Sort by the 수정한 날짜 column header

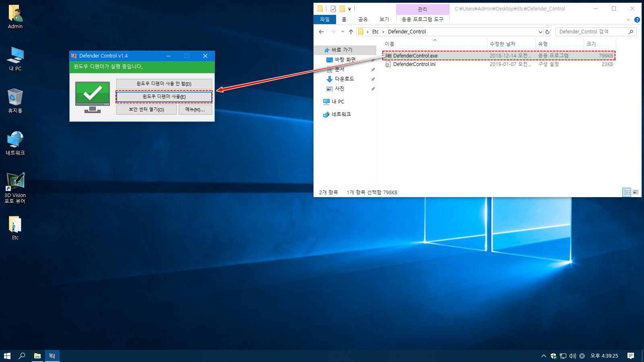[511, 44]
